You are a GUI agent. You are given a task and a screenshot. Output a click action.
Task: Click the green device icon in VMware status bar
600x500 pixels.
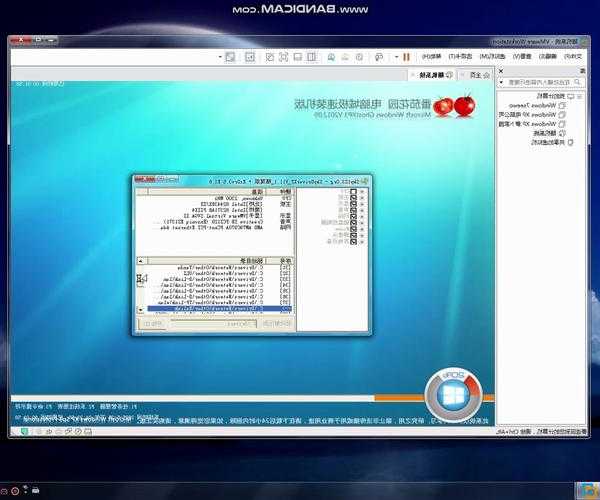[x=25, y=432]
